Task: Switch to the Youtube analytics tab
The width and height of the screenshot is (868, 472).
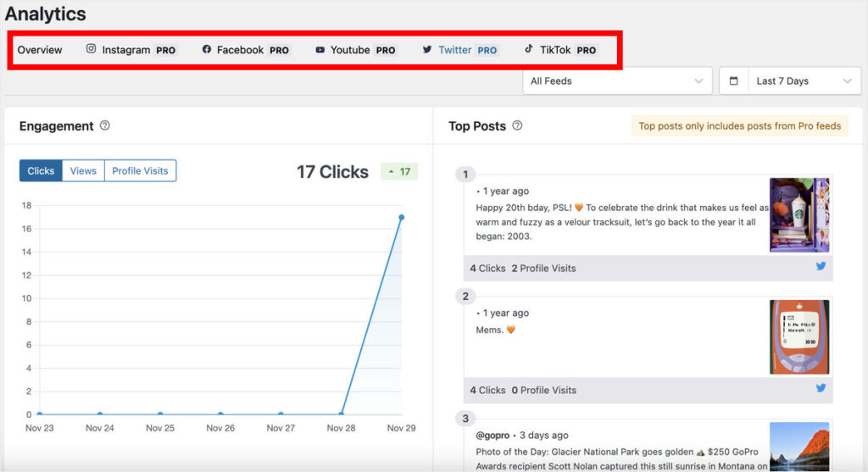Action: [x=355, y=50]
